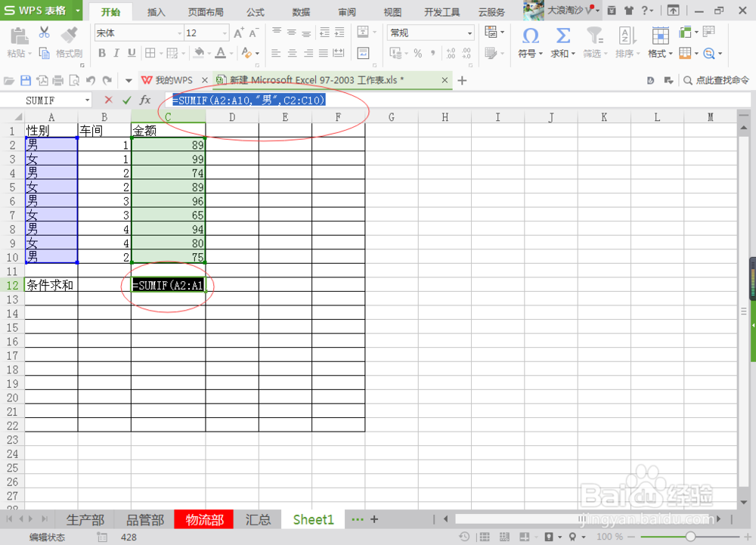Switch to the 品管部 sheet tab
This screenshot has height=545, width=756.
145,519
